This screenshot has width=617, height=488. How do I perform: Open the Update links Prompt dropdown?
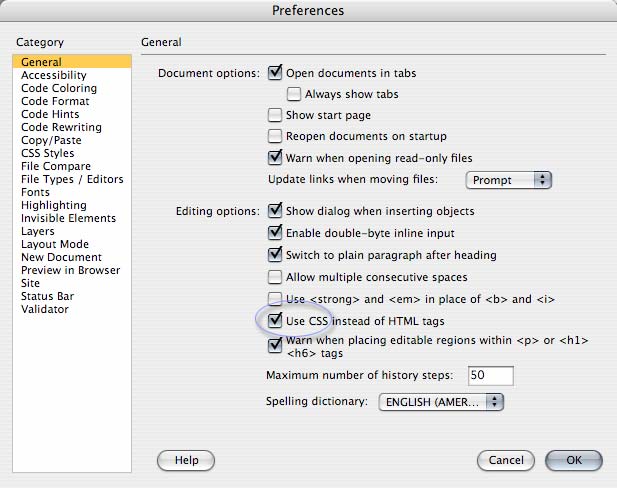tap(509, 180)
